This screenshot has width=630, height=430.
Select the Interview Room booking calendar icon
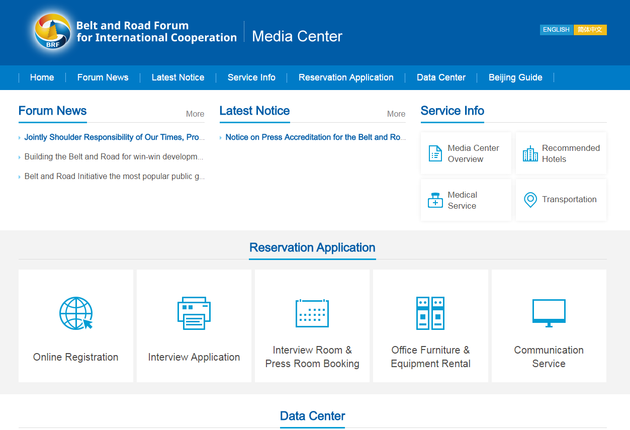312,313
